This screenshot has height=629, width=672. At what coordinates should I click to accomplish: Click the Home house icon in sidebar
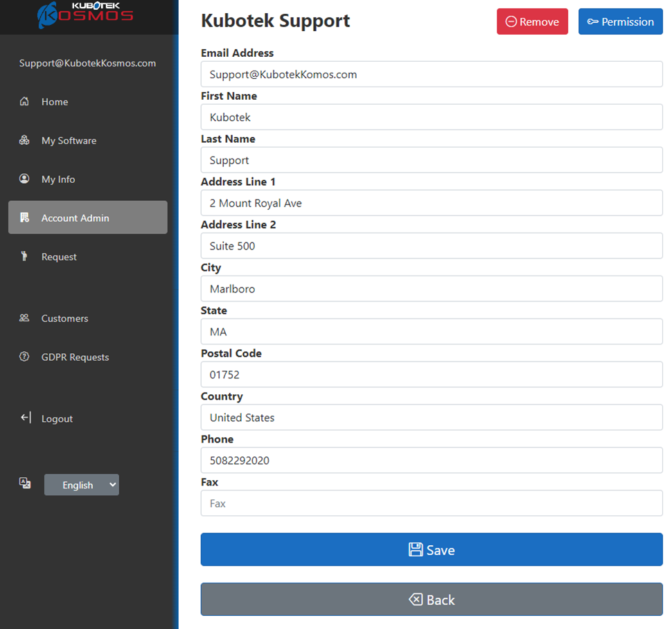24,102
